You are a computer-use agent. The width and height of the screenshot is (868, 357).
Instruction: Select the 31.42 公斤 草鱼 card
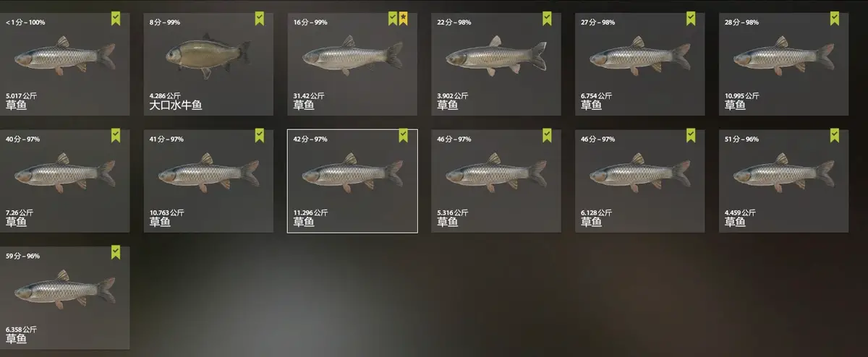352,64
